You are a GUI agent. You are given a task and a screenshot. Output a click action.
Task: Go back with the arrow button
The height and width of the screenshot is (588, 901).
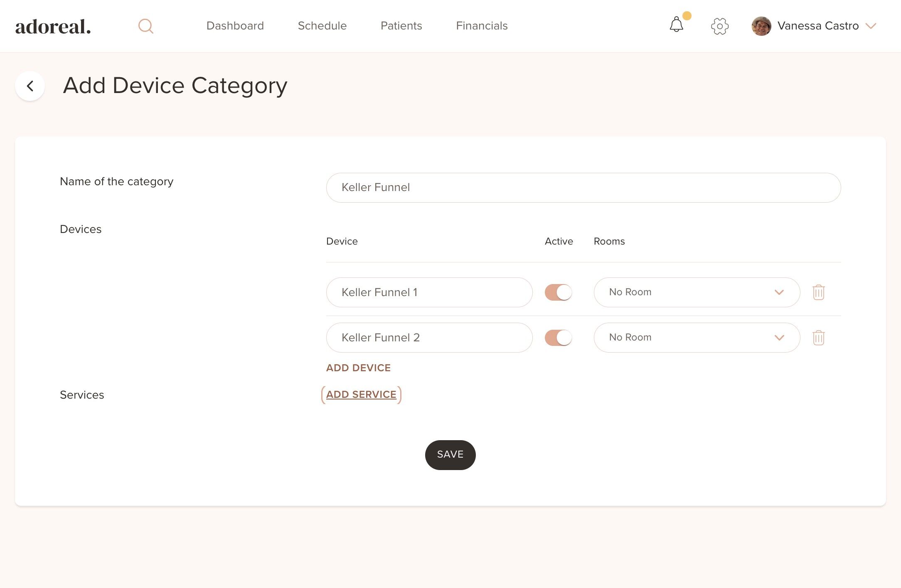30,86
